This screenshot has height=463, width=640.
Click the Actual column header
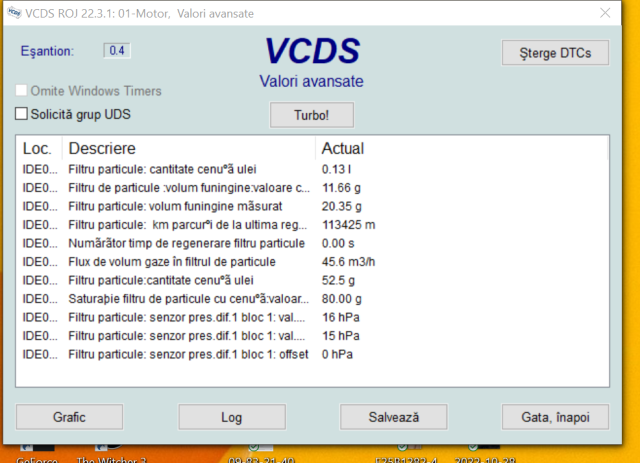click(342, 149)
